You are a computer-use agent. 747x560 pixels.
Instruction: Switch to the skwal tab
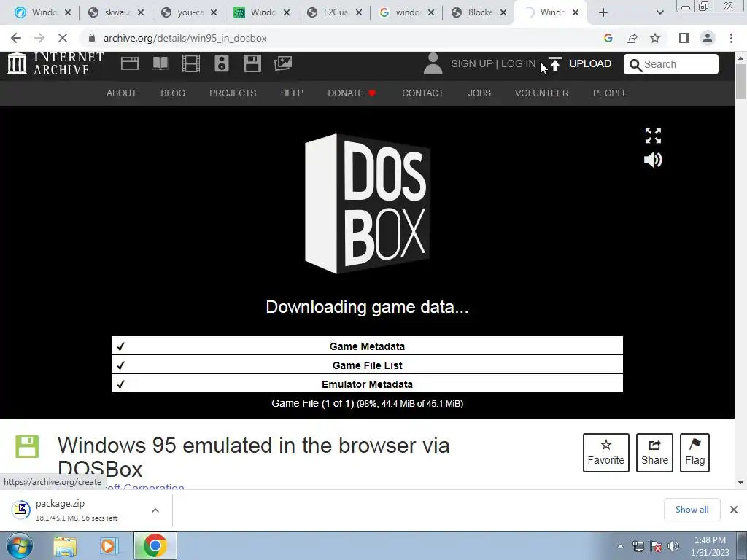point(115,12)
